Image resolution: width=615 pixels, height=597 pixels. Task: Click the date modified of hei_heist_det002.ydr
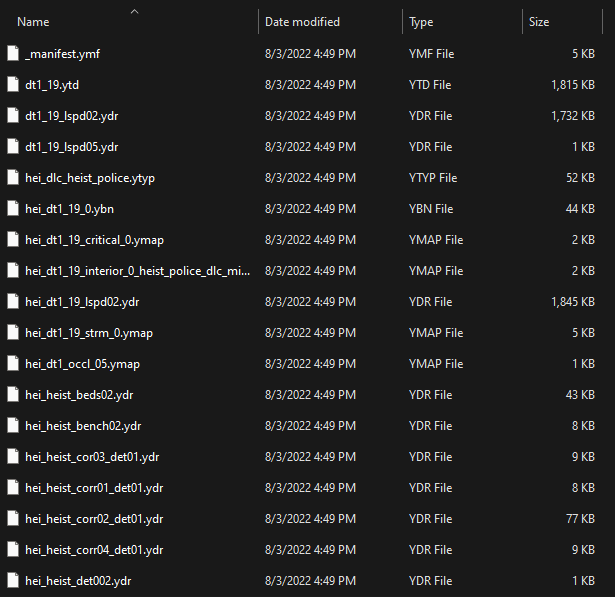(310, 581)
